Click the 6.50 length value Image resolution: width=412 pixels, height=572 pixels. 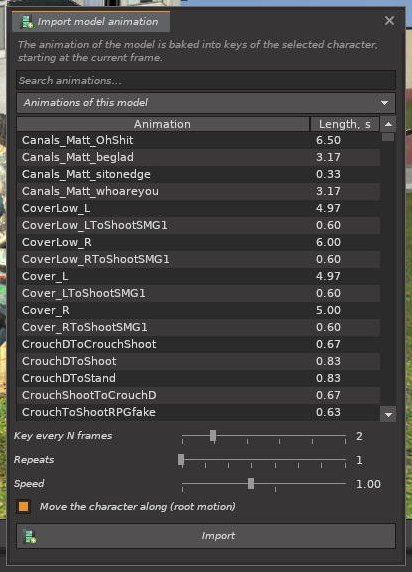click(x=328, y=140)
